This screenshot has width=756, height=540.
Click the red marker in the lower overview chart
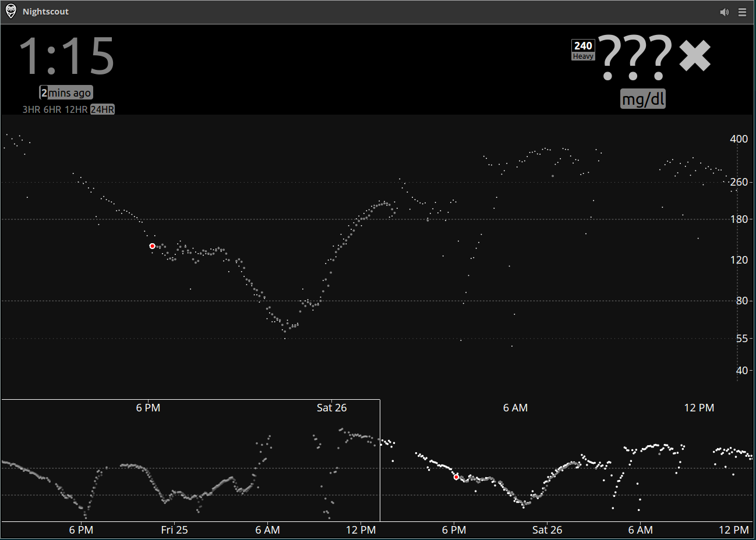click(456, 477)
